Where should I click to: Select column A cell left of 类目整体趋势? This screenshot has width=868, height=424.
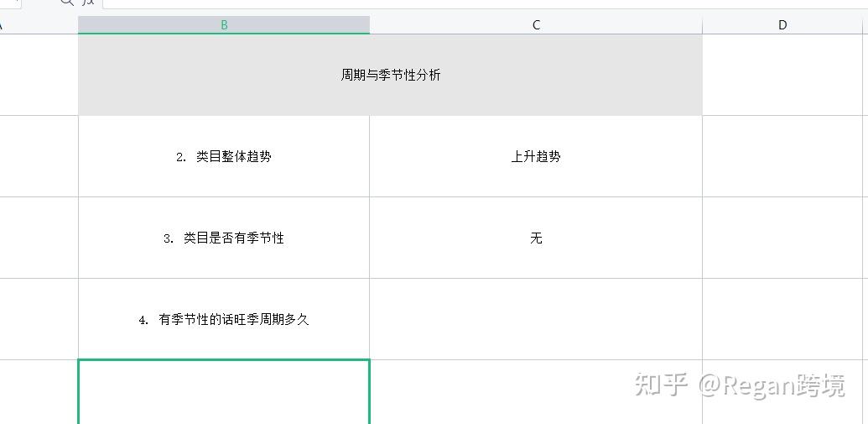coord(38,157)
